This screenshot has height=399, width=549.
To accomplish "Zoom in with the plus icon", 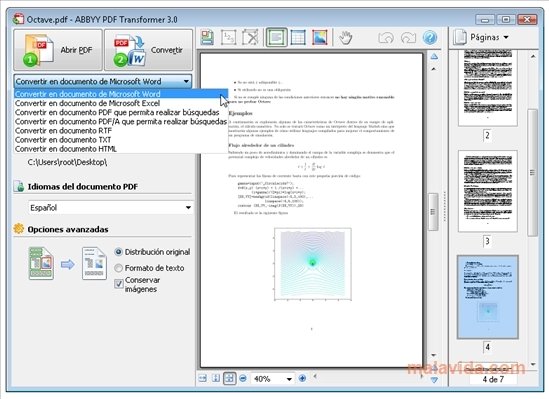I will [x=303, y=378].
